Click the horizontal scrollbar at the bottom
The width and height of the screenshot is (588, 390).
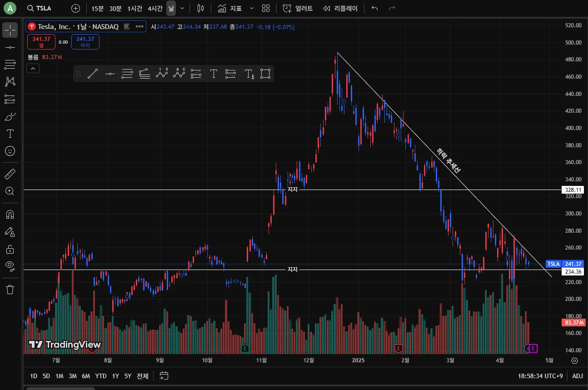pyautogui.click(x=60, y=389)
